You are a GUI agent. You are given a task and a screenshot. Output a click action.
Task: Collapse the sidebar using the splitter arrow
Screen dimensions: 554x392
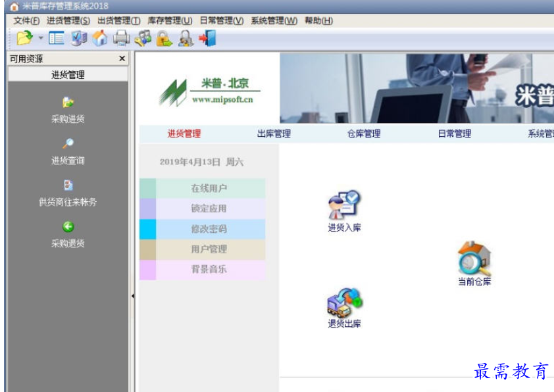click(133, 296)
